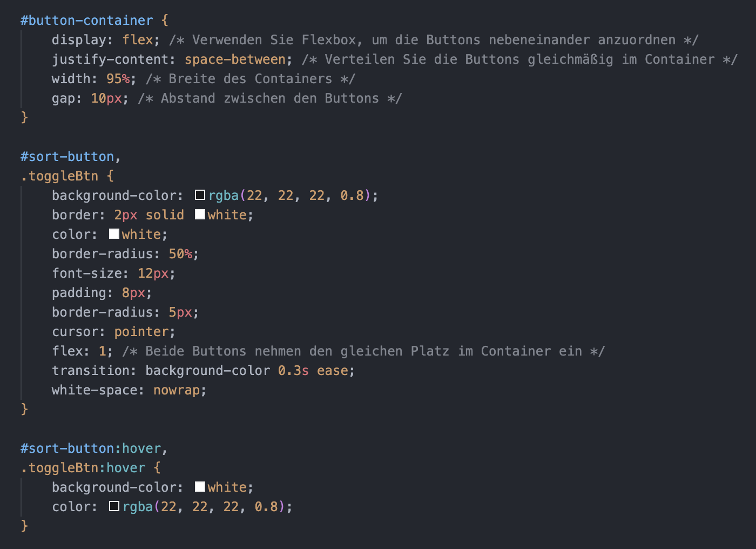Open the white swatch in the hover background-color line
The image size is (756, 549).
point(200,487)
